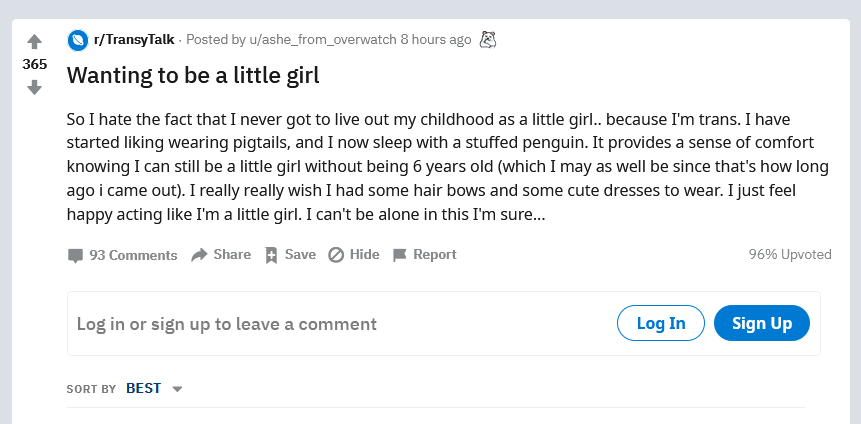Image resolution: width=861 pixels, height=424 pixels.
Task: Click the comments speech bubble icon
Action: tap(75, 255)
